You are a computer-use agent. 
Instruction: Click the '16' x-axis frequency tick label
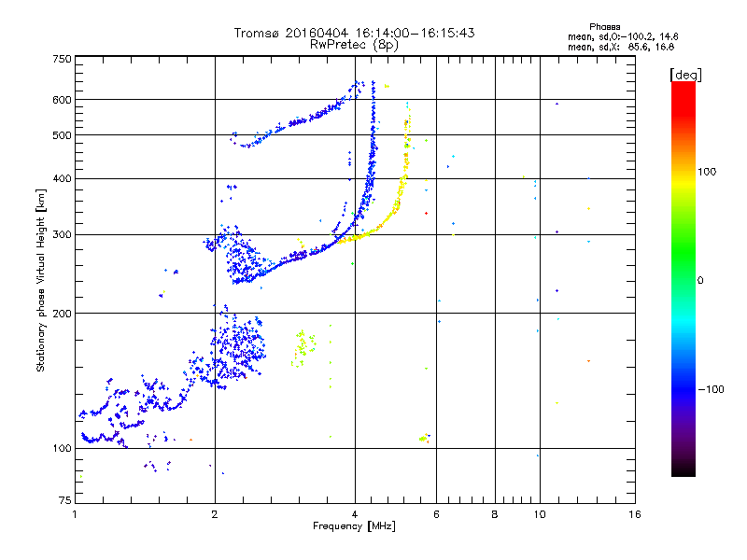[635, 514]
